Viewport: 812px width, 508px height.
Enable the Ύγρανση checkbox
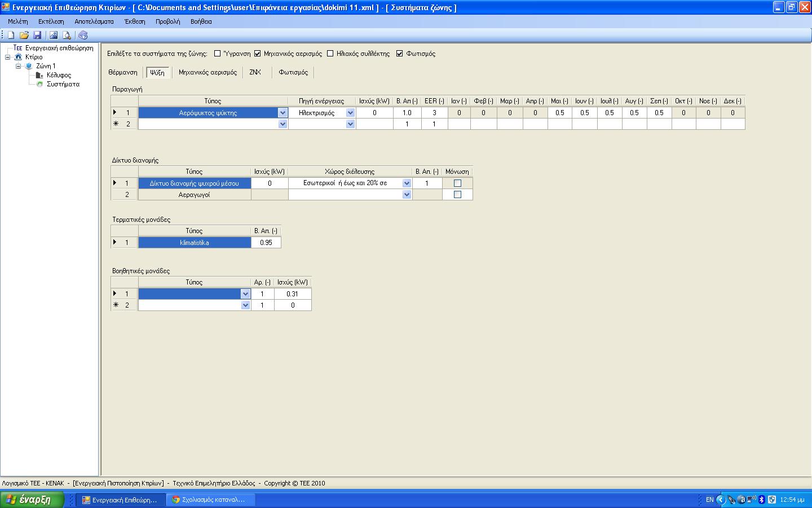(x=218, y=54)
